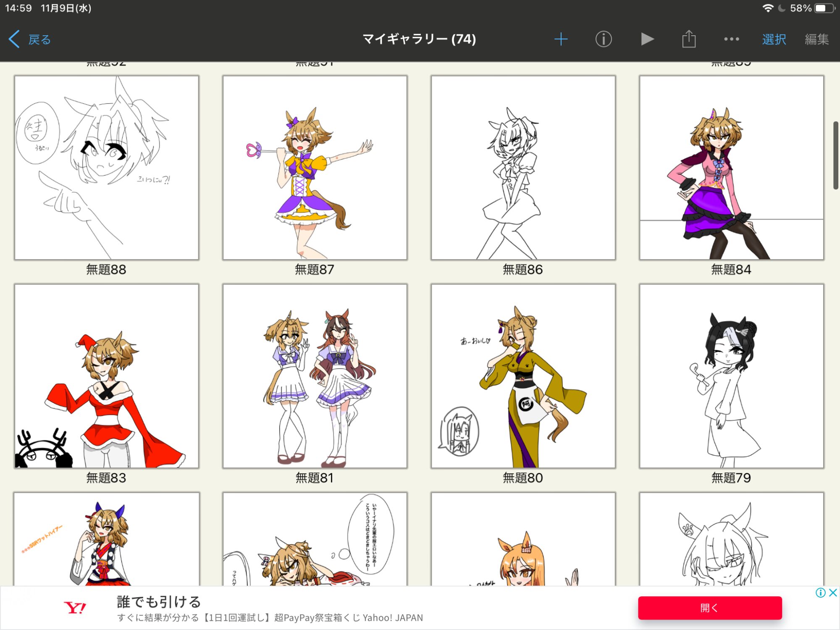Open artwork info with the circled i icon

(x=604, y=39)
